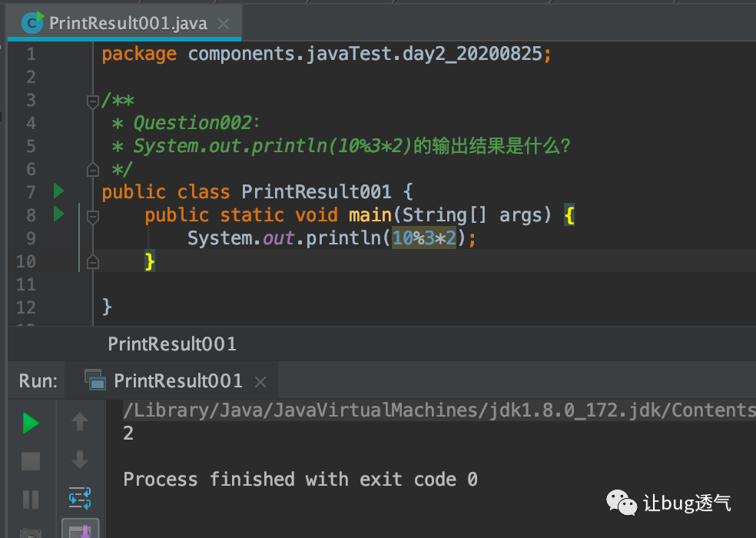The image size is (756, 538).
Task: Run main from the line 8 gutter arrow
Action: (59, 214)
